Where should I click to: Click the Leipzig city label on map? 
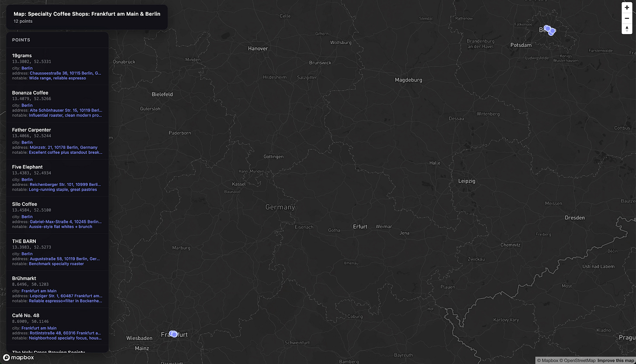click(x=467, y=181)
